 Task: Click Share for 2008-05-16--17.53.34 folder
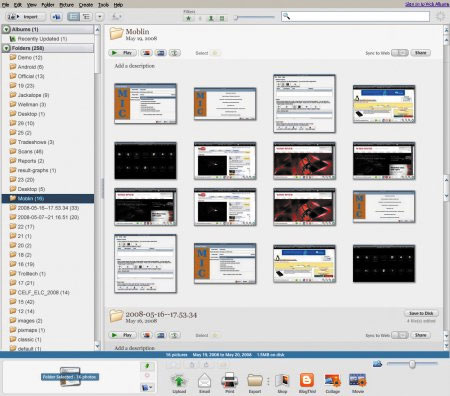pyautogui.click(x=421, y=335)
